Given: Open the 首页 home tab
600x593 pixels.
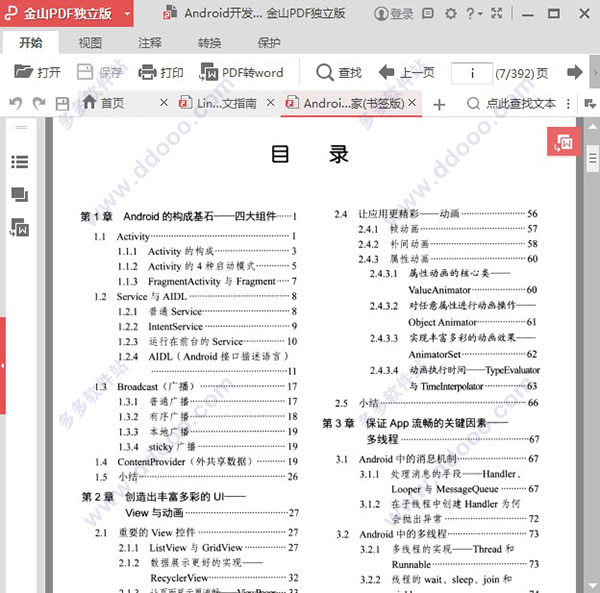Looking at the screenshot, I should pyautogui.click(x=103, y=103).
